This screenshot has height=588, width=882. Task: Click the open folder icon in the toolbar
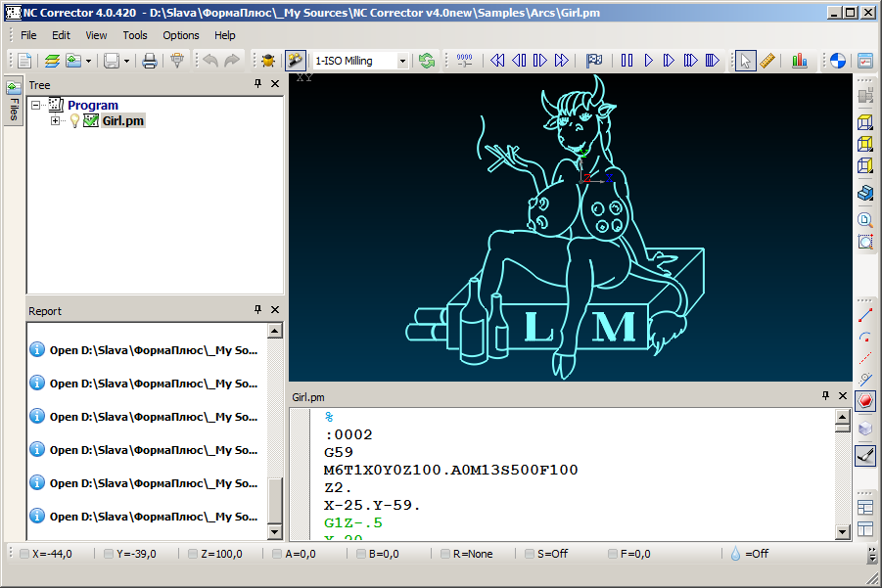tap(73, 60)
